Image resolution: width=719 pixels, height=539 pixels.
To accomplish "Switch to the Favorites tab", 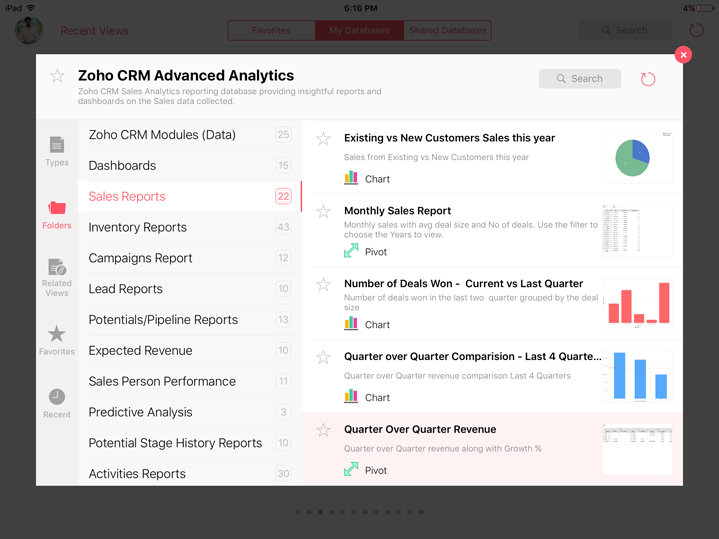I will pos(271,30).
